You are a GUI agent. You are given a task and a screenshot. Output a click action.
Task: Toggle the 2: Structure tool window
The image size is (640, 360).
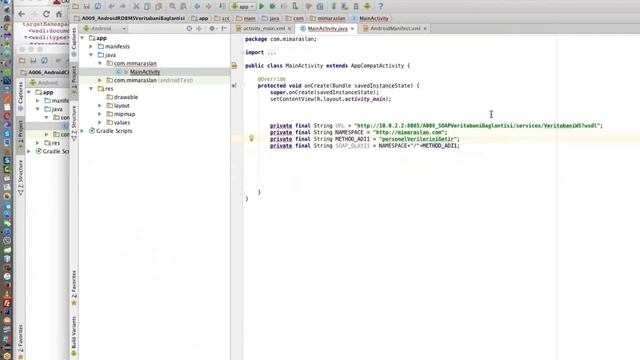click(74, 123)
